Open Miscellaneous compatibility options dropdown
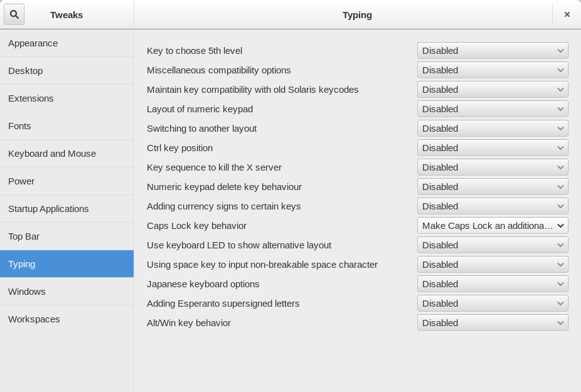 (493, 70)
